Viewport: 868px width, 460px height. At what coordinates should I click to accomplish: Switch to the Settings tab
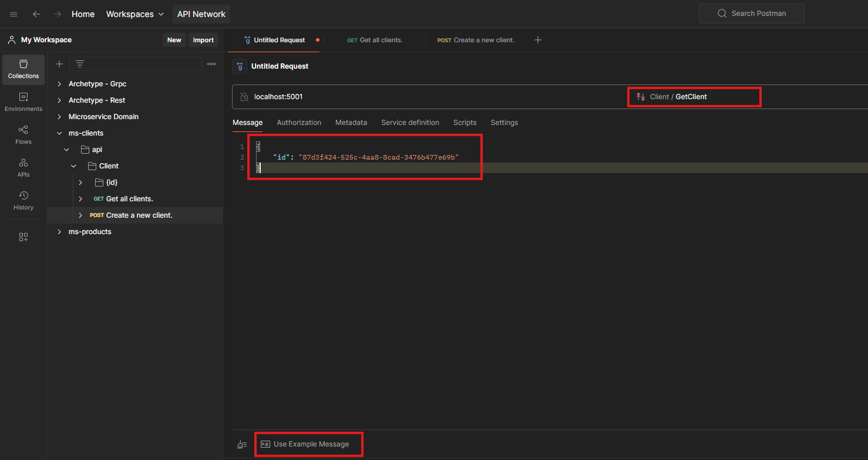504,123
